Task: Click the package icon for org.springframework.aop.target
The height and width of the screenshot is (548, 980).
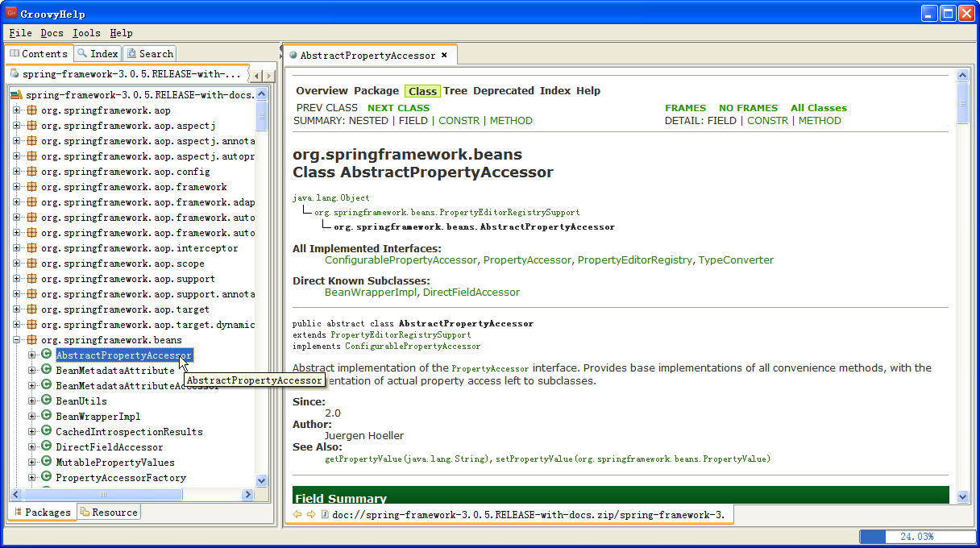Action: tap(32, 309)
